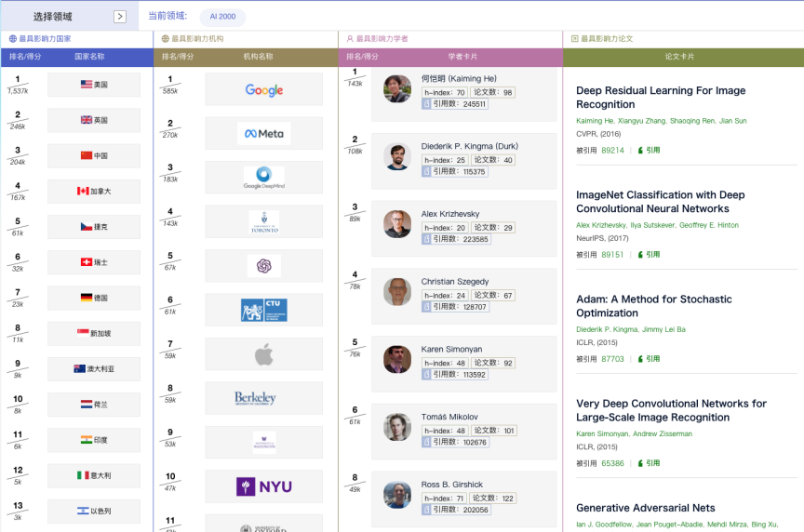804x532 pixels.
Task: Click the person icon beside 最具影响力学者
Action: [x=350, y=38]
